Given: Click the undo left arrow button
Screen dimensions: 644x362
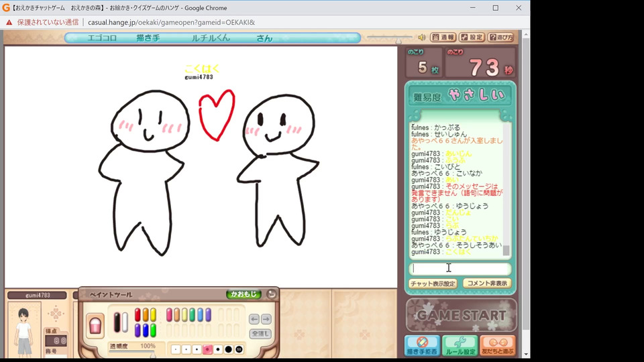Looking at the screenshot, I should coord(254,319).
